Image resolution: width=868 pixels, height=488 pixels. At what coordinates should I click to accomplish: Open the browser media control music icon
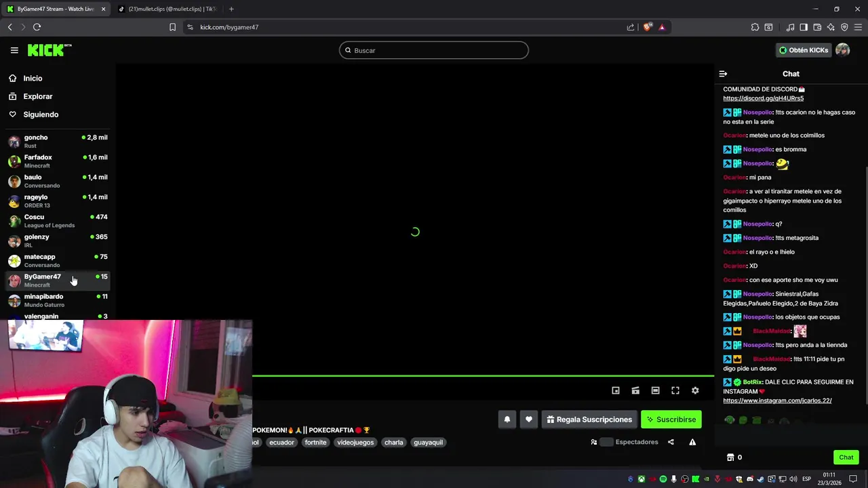click(x=790, y=27)
